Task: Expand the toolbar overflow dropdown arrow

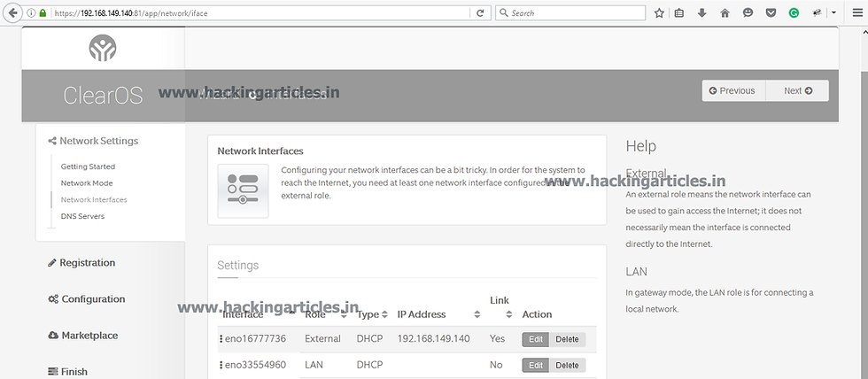Action: (x=833, y=12)
